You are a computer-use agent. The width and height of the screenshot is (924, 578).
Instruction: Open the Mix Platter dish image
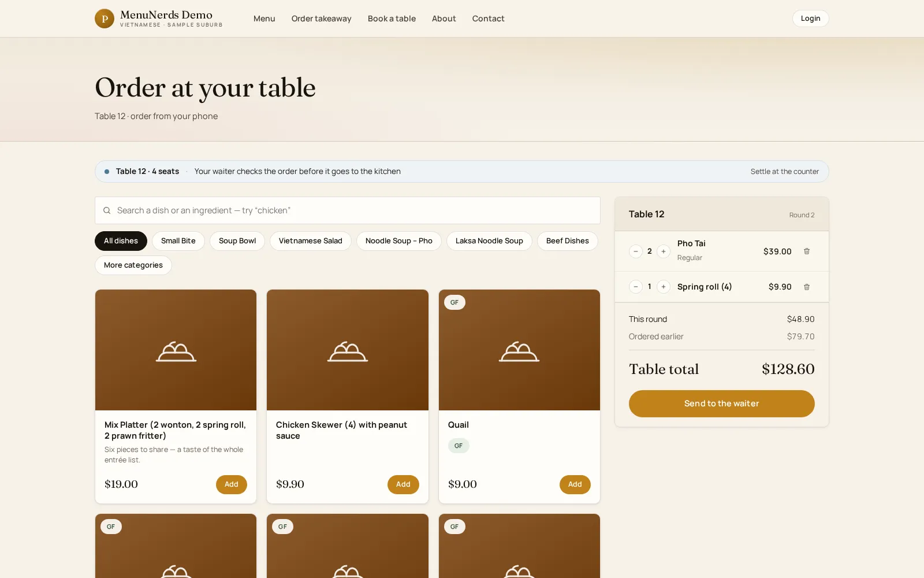click(176, 350)
